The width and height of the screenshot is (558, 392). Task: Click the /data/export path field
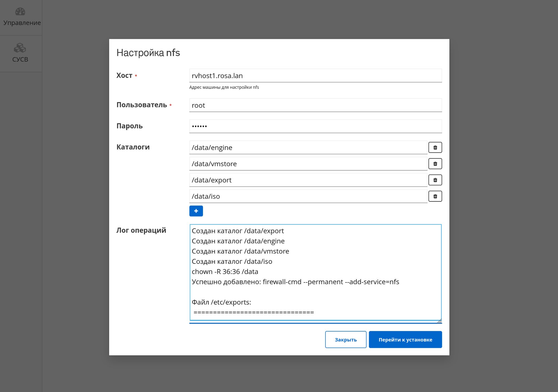(308, 180)
